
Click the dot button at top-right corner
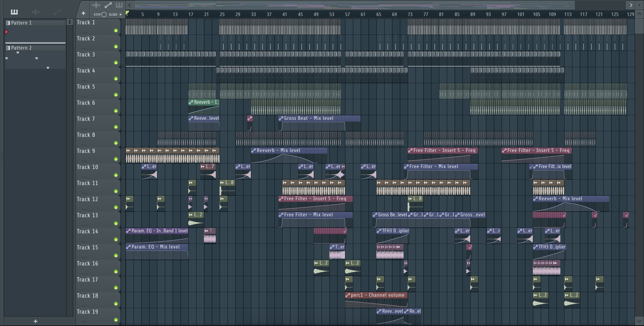[639, 5]
